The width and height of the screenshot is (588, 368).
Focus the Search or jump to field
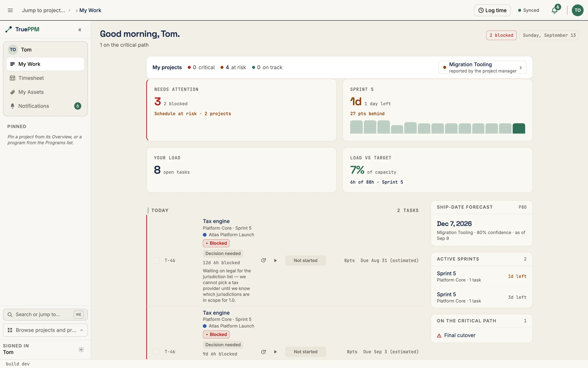(x=45, y=314)
